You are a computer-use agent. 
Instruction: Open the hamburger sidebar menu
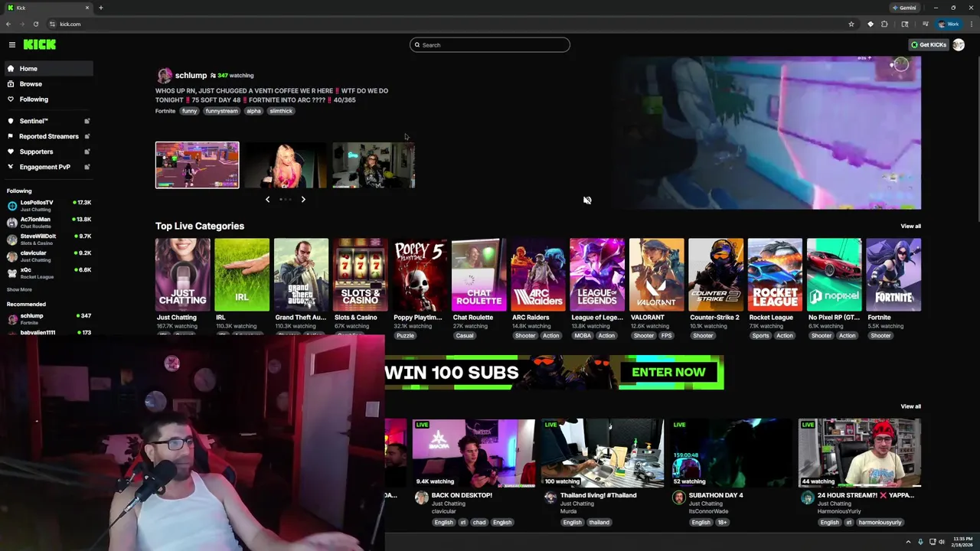tap(11, 45)
